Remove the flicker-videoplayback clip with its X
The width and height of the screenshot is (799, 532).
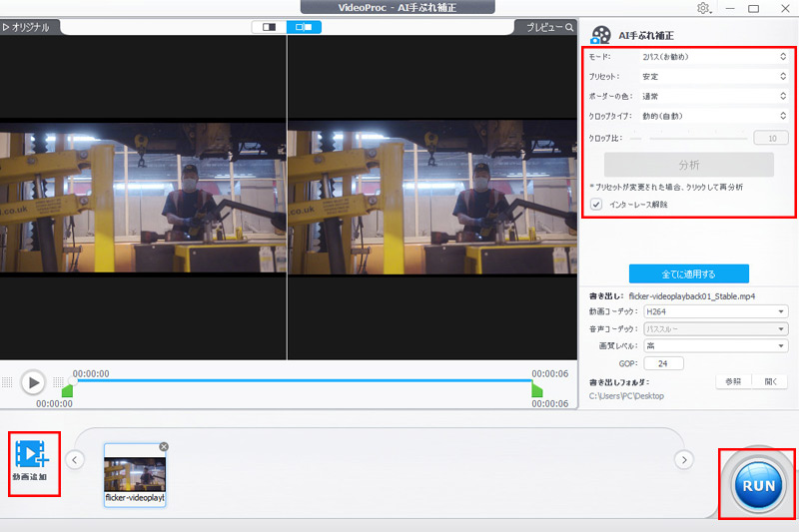pyautogui.click(x=164, y=446)
